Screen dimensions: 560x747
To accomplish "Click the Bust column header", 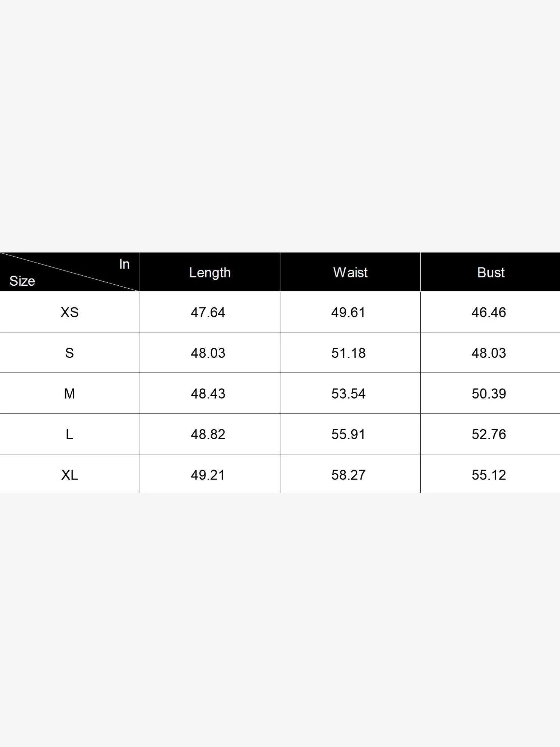I will (x=491, y=273).
